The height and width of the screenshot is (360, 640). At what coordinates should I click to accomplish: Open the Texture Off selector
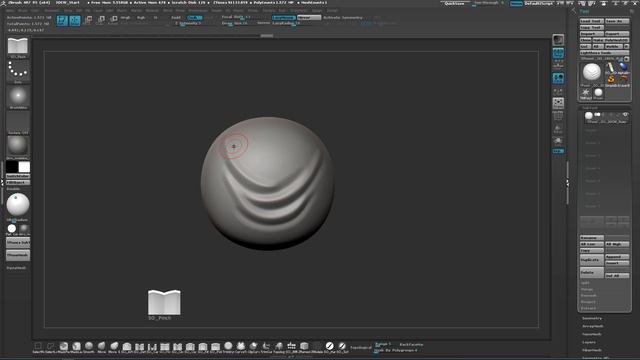[x=18, y=122]
